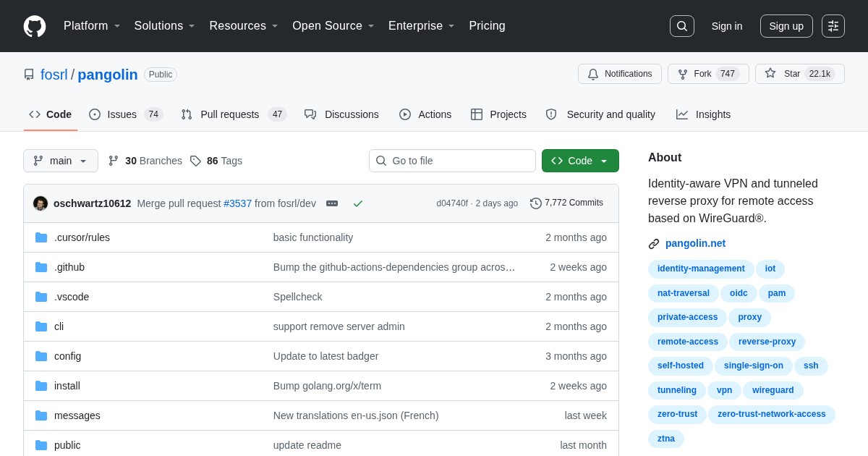Screen dimensions: 868x456
Task: View the 7,772 Commits history
Action: pos(567,203)
